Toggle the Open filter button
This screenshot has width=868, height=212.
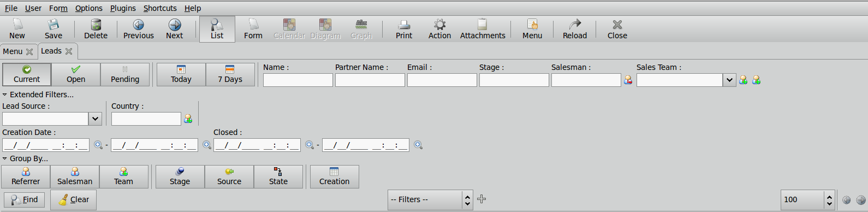[76, 74]
